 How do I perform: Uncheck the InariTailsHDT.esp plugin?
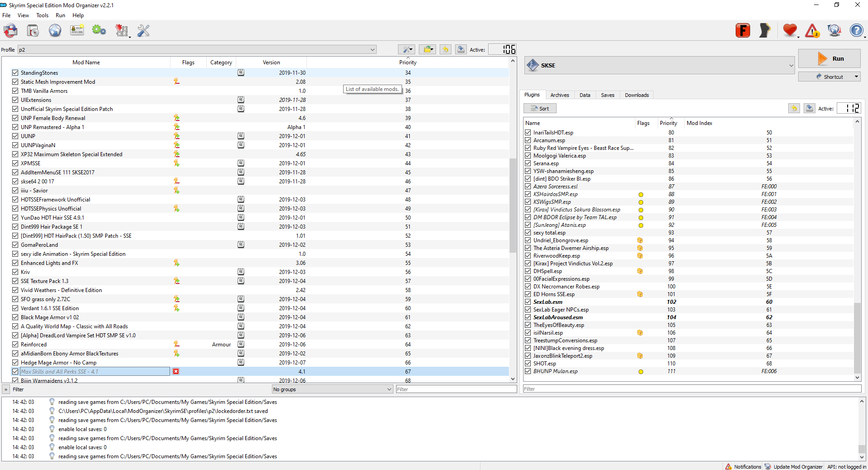click(x=528, y=133)
